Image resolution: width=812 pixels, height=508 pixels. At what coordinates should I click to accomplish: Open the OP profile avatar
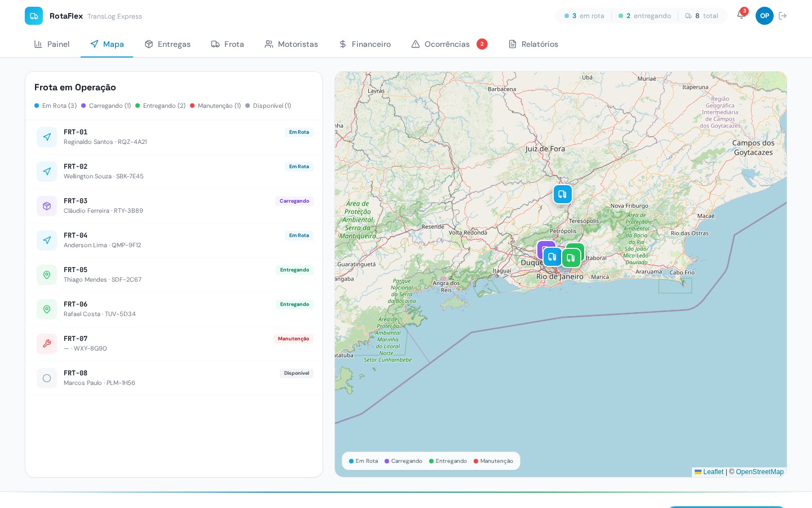point(765,16)
